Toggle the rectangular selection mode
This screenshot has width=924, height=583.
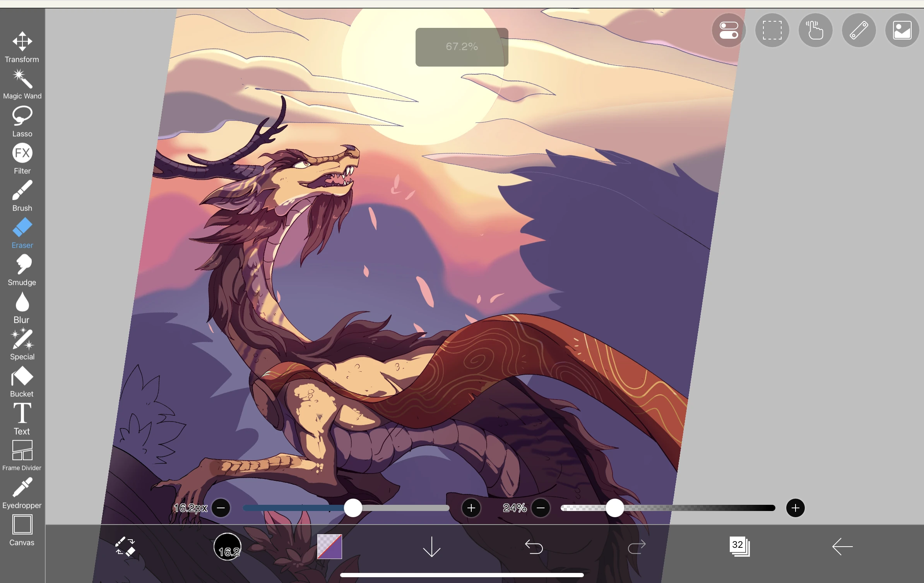point(772,30)
